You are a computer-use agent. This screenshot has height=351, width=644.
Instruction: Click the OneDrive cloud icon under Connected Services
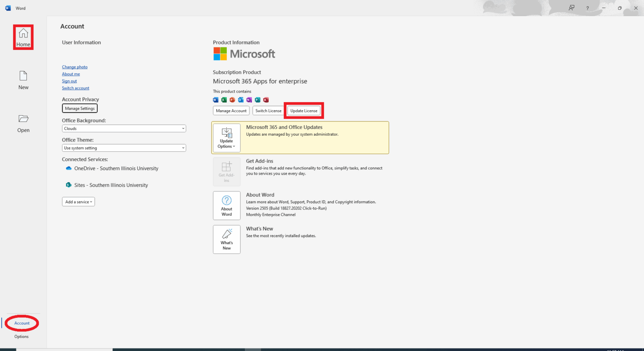click(x=68, y=168)
